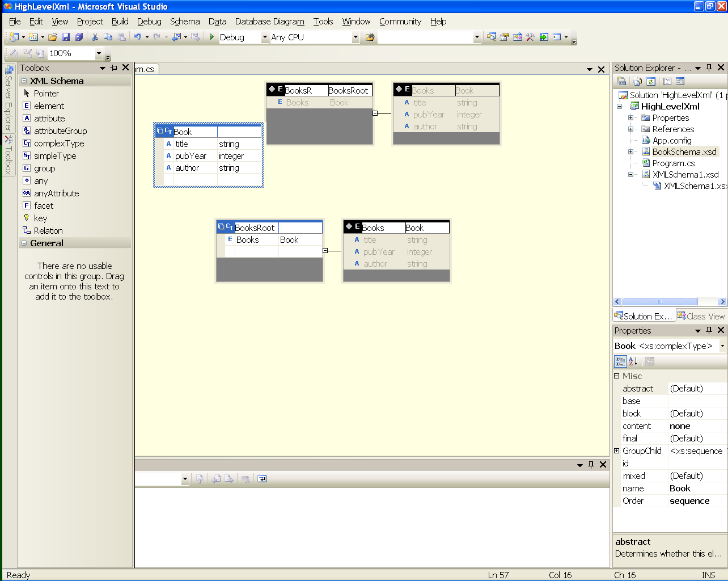Switch to the Class View tab
Screen dimensions: 728x581
tap(701, 316)
